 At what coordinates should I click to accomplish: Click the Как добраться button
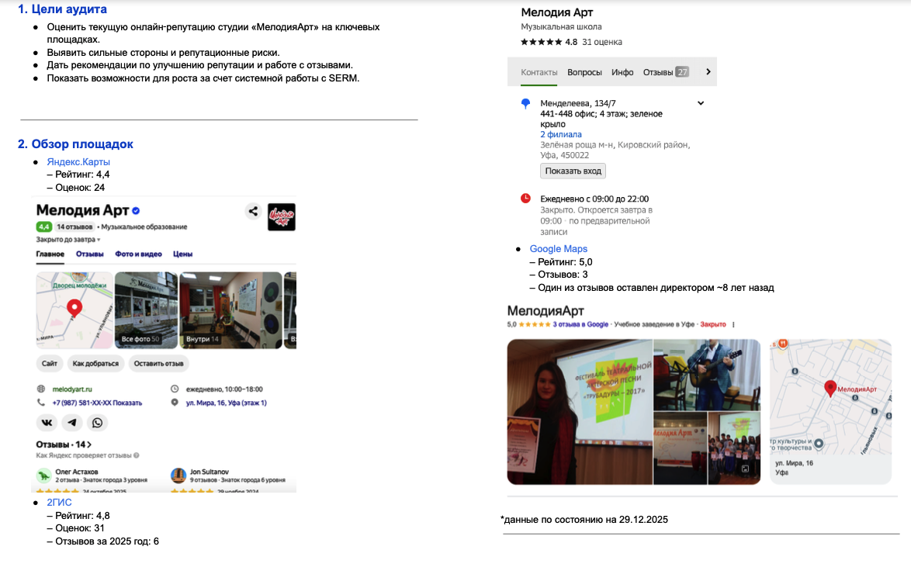pos(95,364)
